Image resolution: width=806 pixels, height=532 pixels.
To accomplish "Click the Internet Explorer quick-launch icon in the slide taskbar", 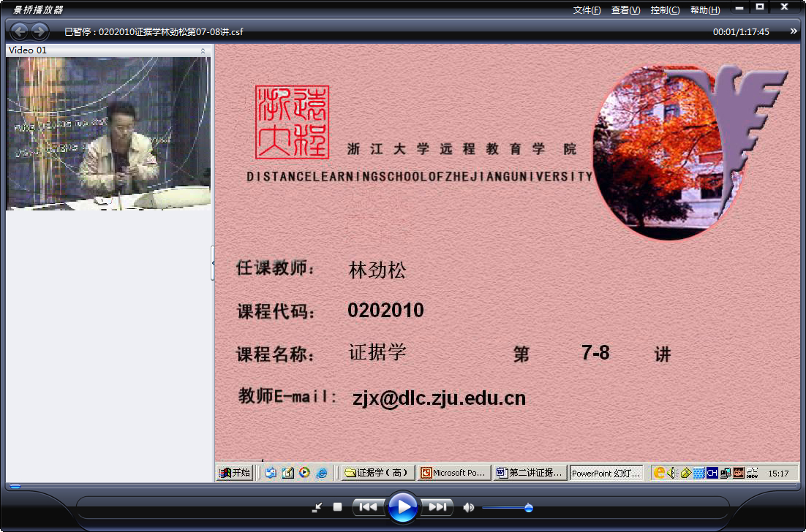I will (x=322, y=473).
